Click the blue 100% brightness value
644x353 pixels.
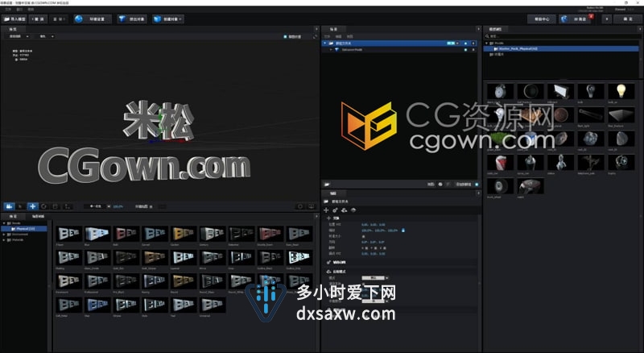pos(118,206)
